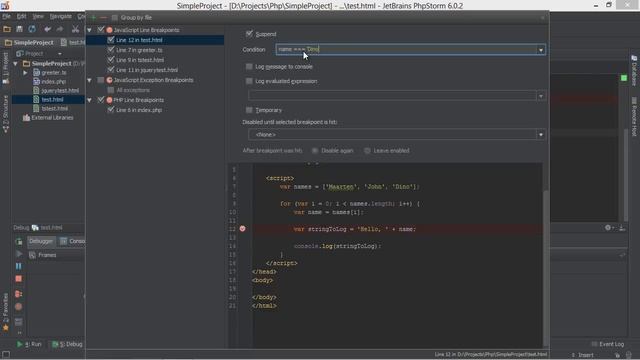Open the Disabled until breakpoint <None> dropdown

tap(541, 135)
